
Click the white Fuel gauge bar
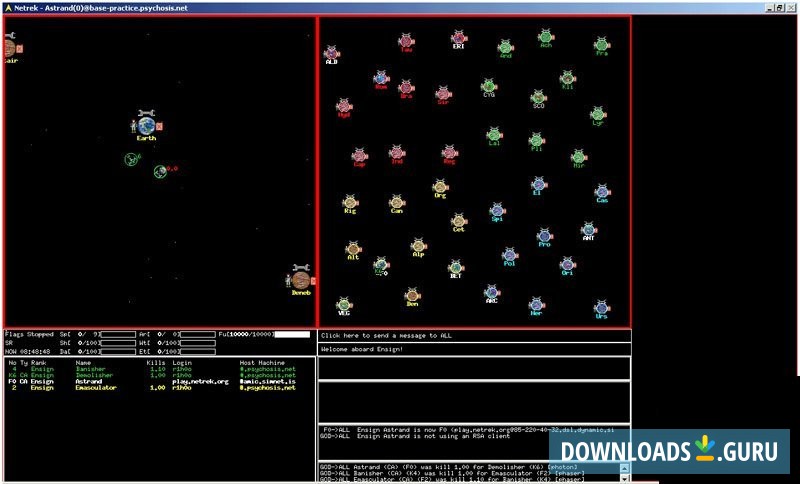[292, 335]
